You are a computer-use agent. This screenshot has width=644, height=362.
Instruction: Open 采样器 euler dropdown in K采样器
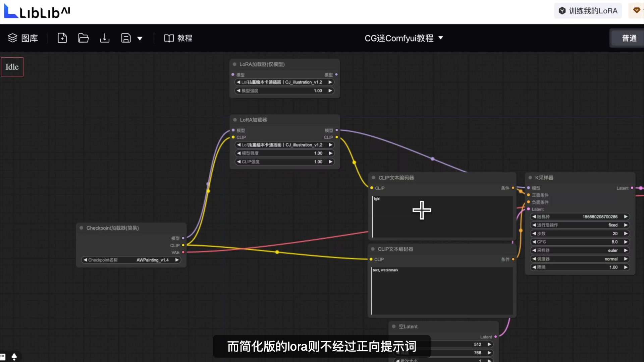(x=579, y=250)
